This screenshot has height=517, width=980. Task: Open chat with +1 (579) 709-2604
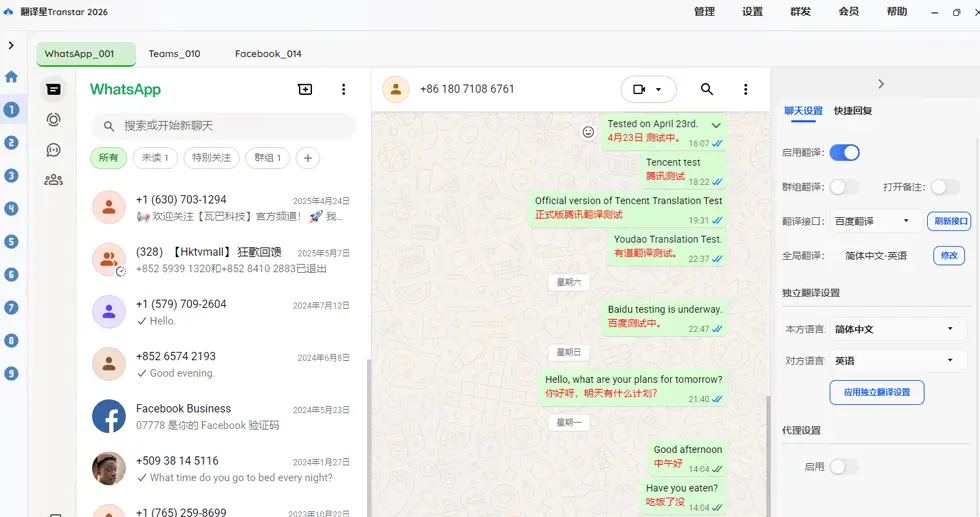tap(222, 312)
